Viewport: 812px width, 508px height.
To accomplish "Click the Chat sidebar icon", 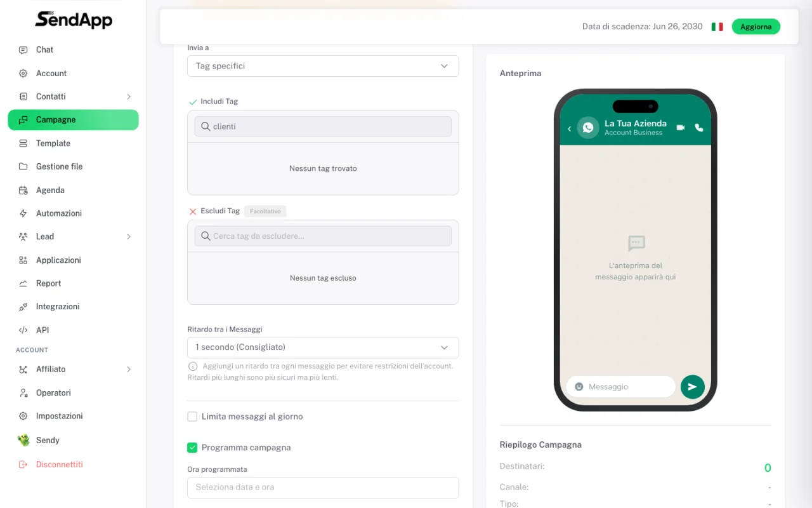I will pyautogui.click(x=23, y=50).
